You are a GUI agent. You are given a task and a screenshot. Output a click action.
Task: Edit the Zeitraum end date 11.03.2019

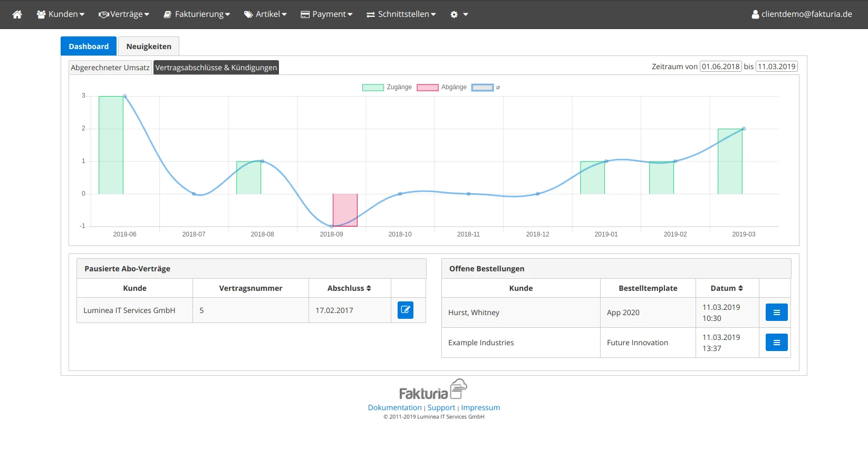click(777, 67)
